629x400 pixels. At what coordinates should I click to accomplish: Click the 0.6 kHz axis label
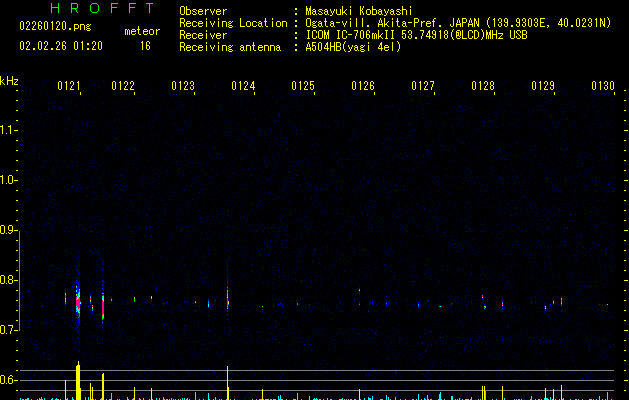pyautogui.click(x=8, y=380)
